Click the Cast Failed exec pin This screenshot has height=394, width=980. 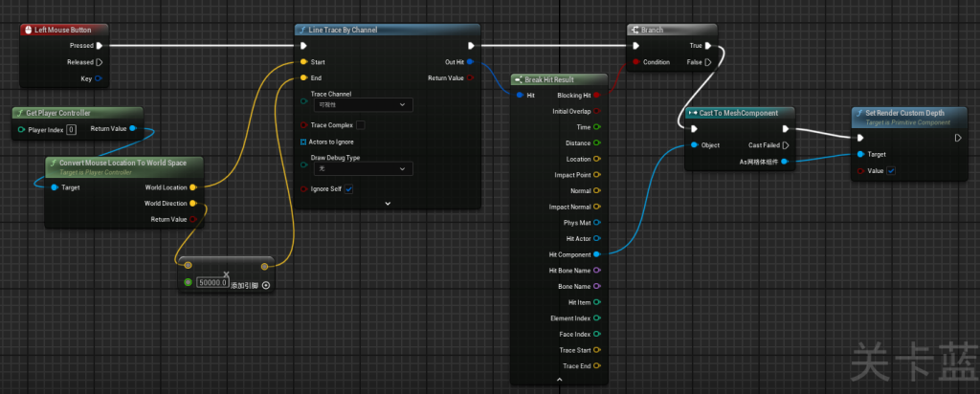tap(786, 145)
